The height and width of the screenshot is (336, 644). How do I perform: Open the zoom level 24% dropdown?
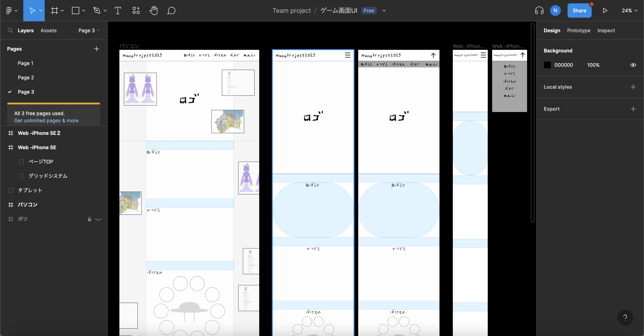[629, 11]
